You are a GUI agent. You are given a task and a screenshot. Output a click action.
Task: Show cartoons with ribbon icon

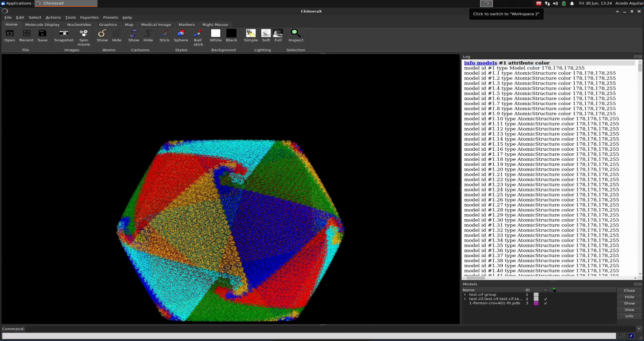click(x=133, y=33)
